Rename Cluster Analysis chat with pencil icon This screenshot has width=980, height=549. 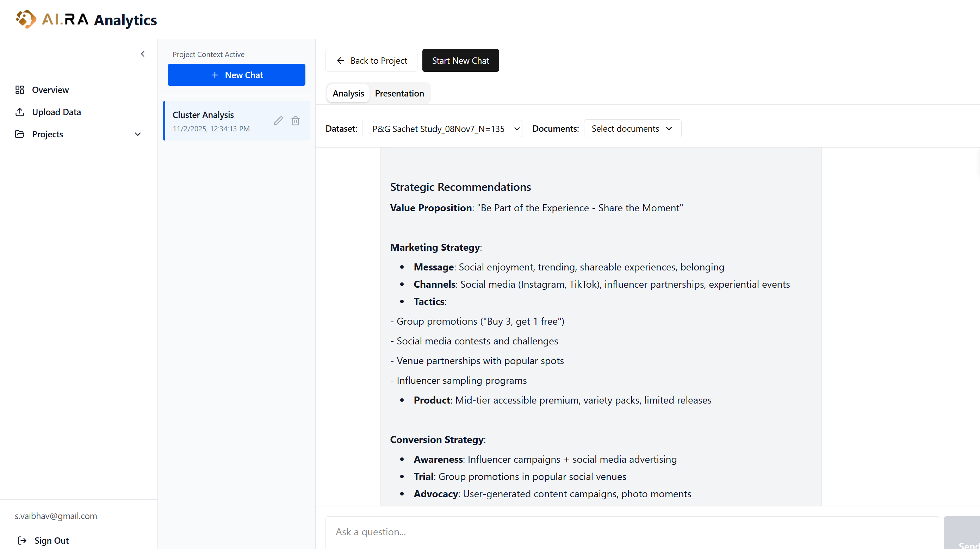click(x=278, y=121)
